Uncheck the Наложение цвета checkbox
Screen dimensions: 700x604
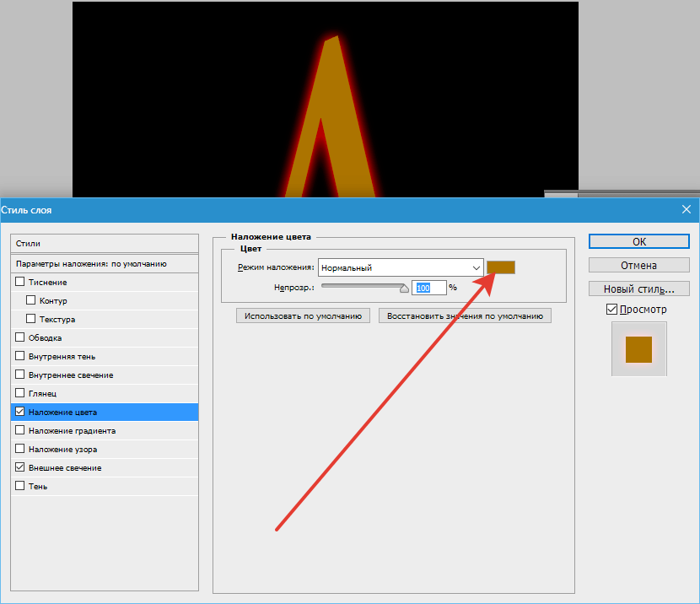click(x=20, y=413)
